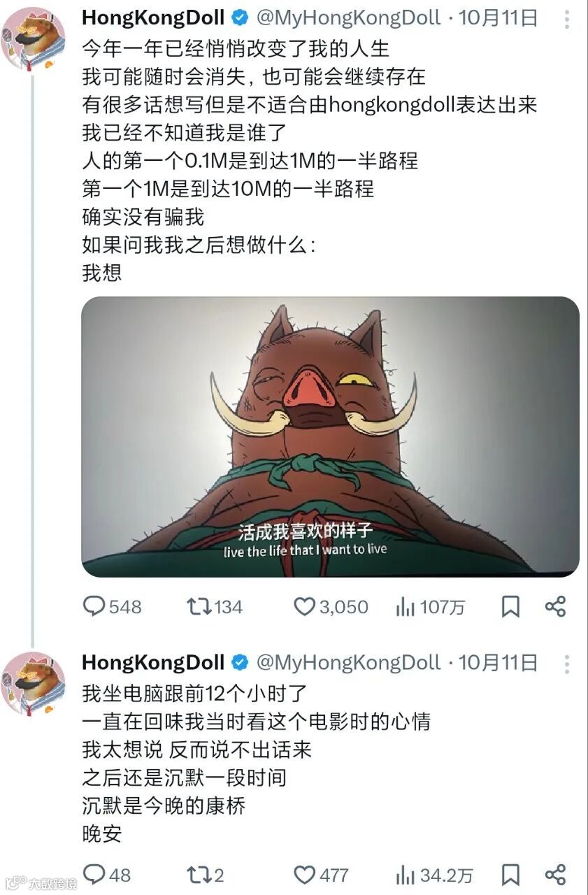
Task: Click the profile avatar on the first tweet
Action: tap(34, 38)
